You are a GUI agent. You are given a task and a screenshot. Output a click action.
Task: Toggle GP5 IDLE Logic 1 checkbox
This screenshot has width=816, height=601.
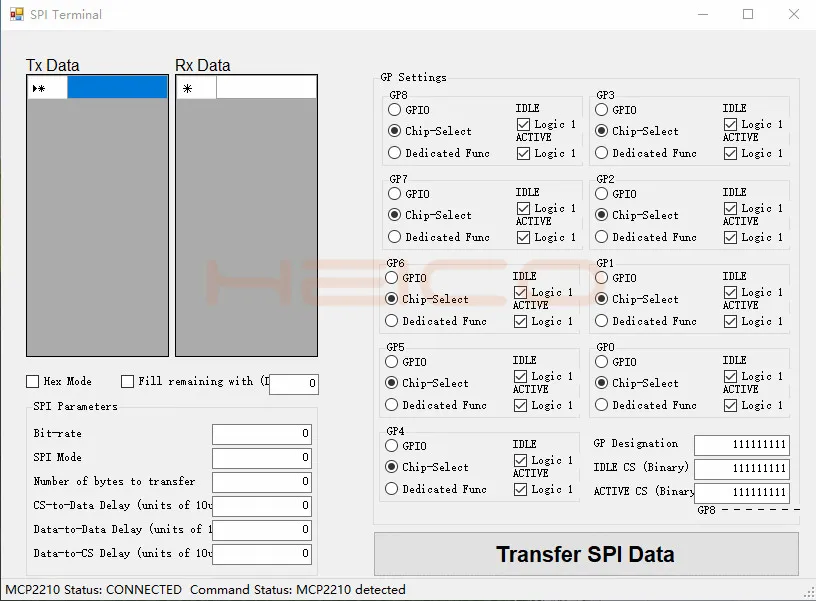point(520,376)
